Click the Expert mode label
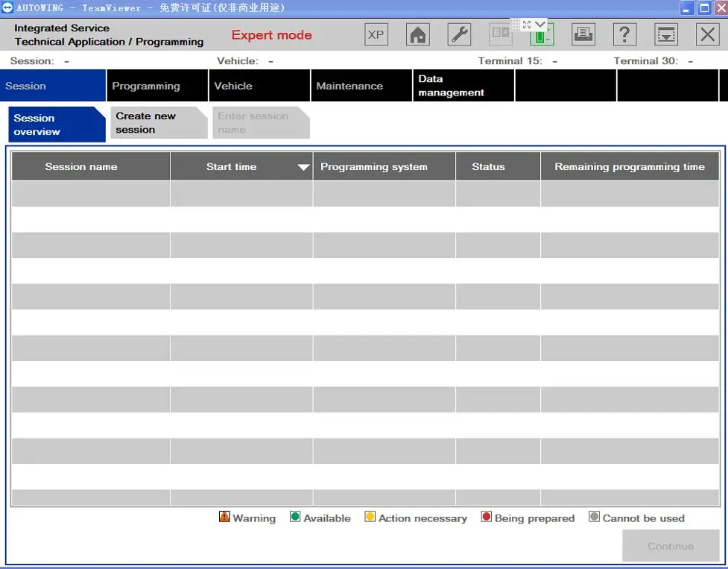The width and height of the screenshot is (728, 569). tap(272, 35)
